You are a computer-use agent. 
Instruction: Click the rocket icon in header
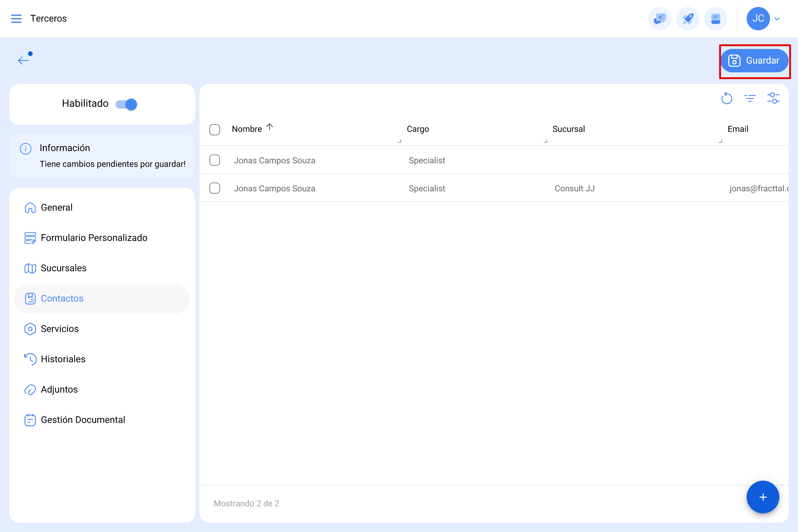click(688, 19)
